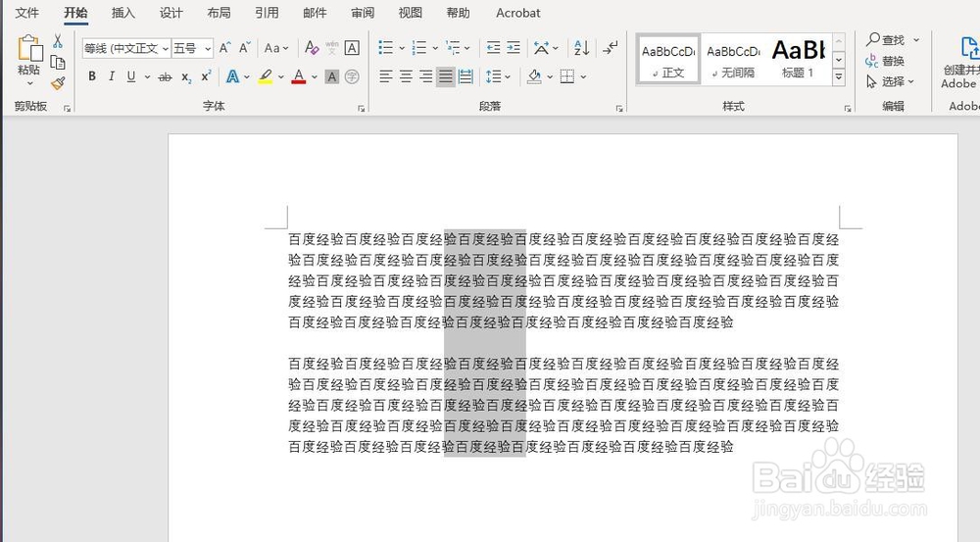Increase indent icon

pyautogui.click(x=514, y=47)
